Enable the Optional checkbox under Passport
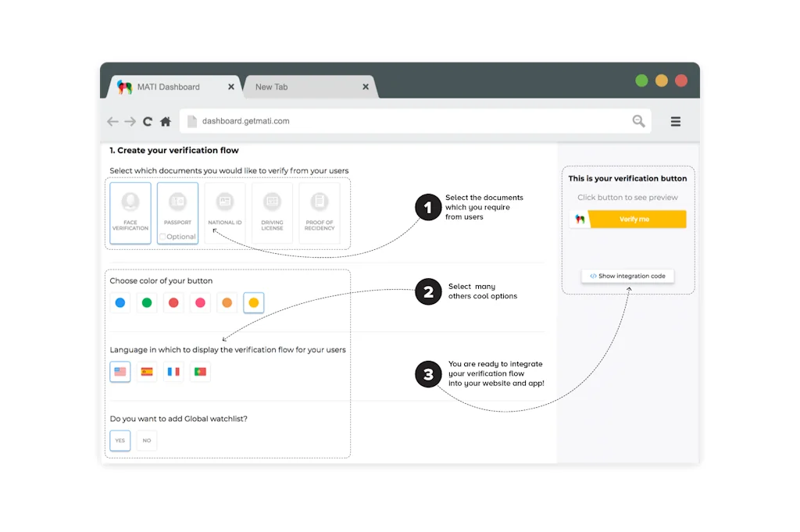The image size is (800, 532). click(162, 237)
